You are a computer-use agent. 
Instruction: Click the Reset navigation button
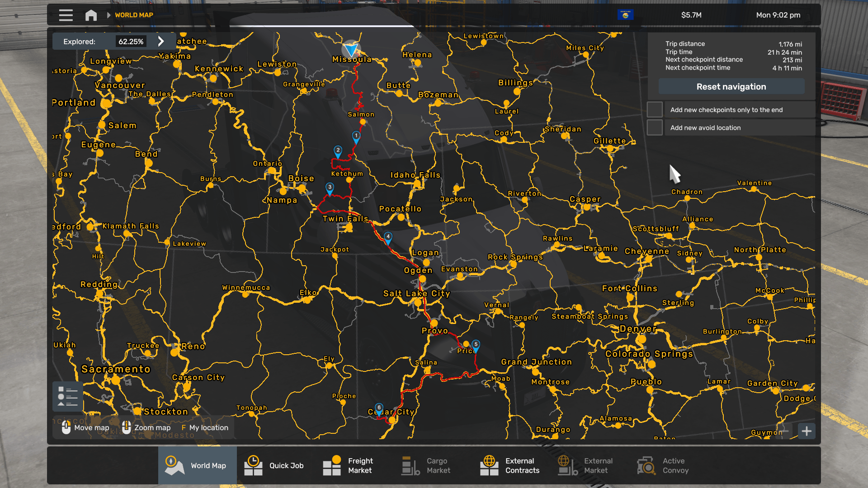pyautogui.click(x=731, y=87)
